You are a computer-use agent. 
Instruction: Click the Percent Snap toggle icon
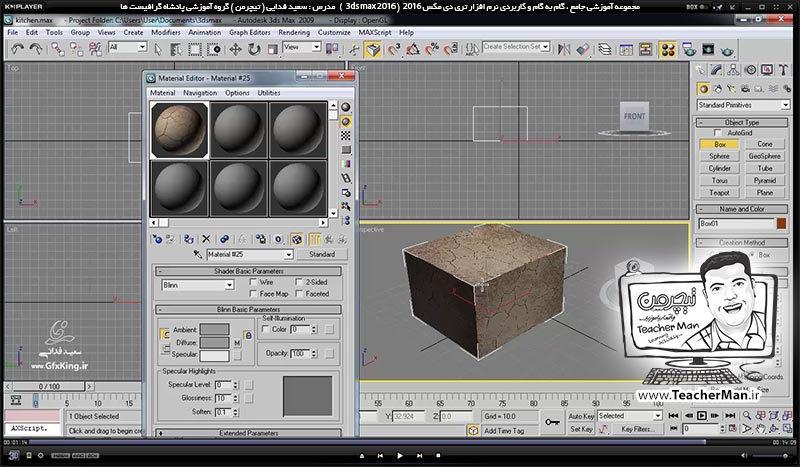coord(432,49)
